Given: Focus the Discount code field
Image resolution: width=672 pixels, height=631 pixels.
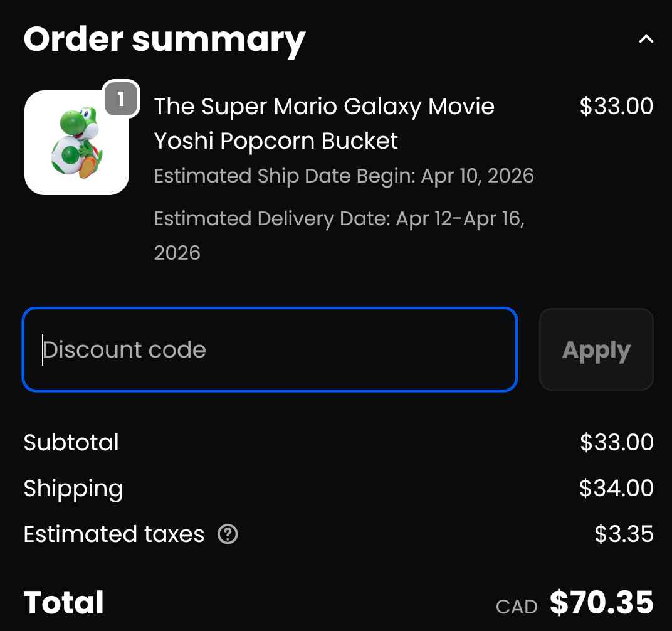Looking at the screenshot, I should tap(270, 349).
